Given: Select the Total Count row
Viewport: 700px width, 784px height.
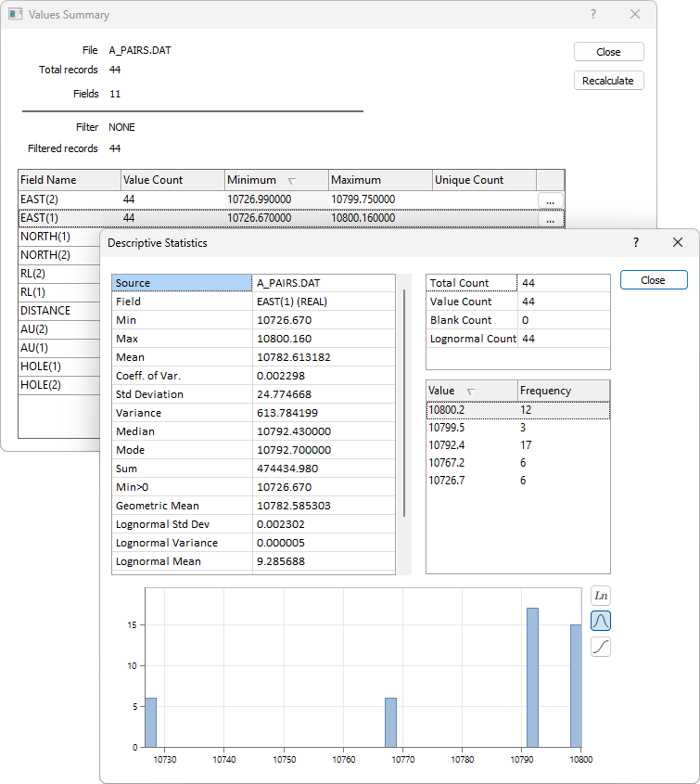Looking at the screenshot, I should pyautogui.click(x=518, y=283).
